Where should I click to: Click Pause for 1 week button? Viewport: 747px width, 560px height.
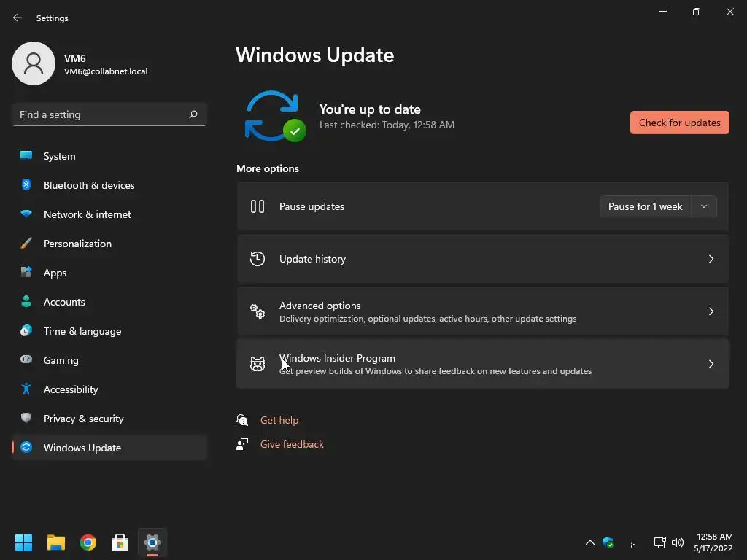(646, 206)
